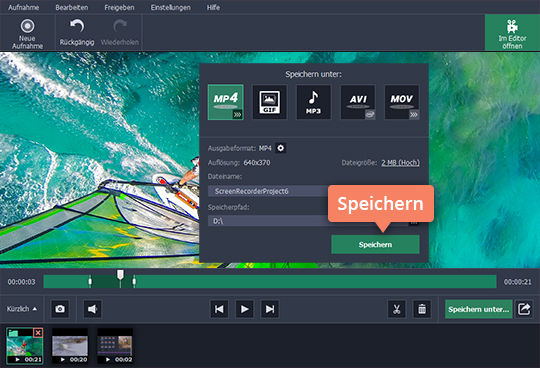540x368 pixels.
Task: Play the recording
Action: [244, 309]
